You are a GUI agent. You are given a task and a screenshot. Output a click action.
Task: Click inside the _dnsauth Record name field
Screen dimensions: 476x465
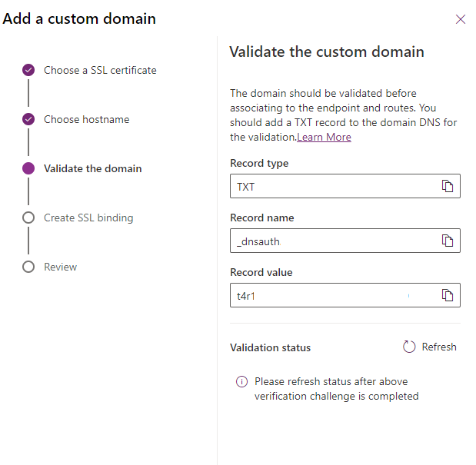click(331, 241)
